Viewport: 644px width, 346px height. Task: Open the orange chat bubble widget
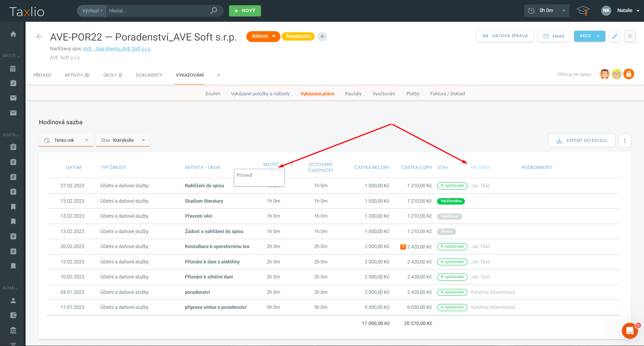point(630,331)
